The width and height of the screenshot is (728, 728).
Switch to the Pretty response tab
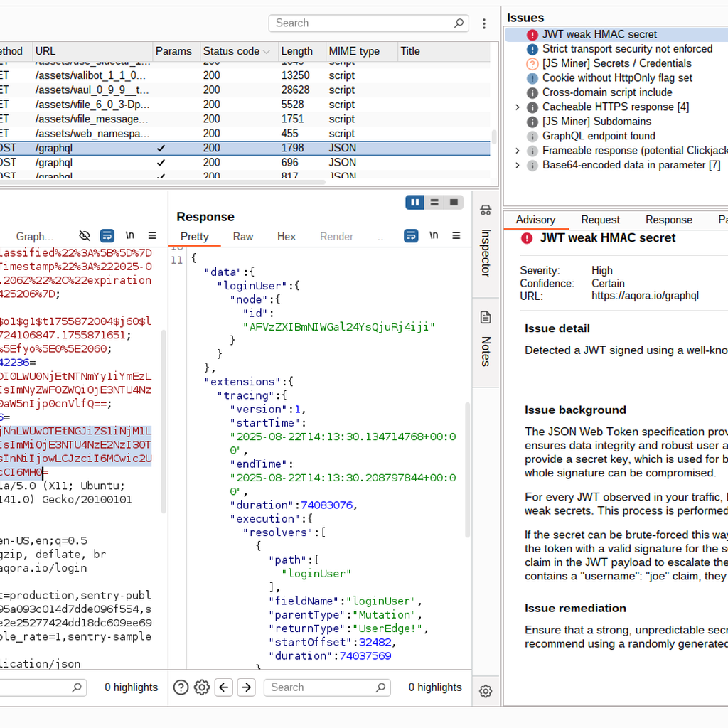pos(194,237)
